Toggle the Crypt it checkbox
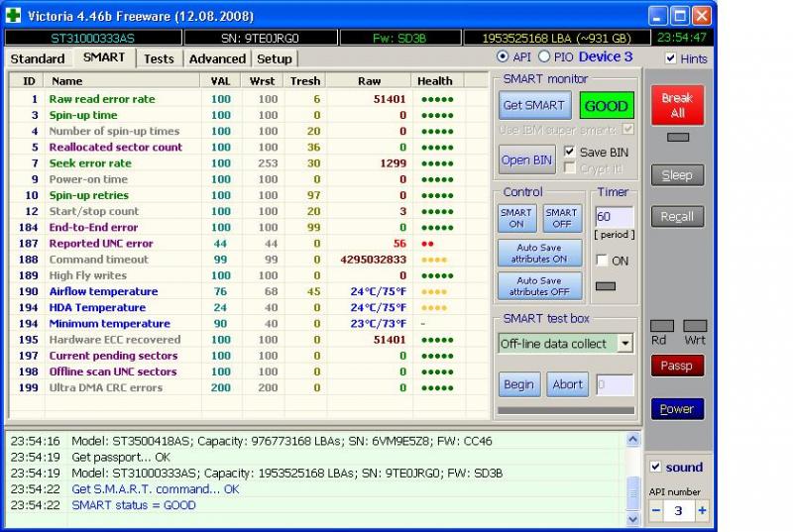The image size is (793, 532). click(569, 168)
